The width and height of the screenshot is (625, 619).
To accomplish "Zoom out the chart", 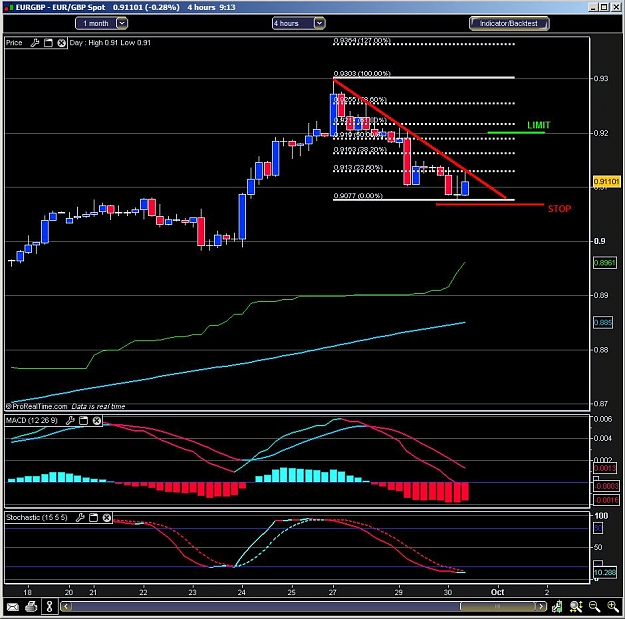I will (x=594, y=607).
